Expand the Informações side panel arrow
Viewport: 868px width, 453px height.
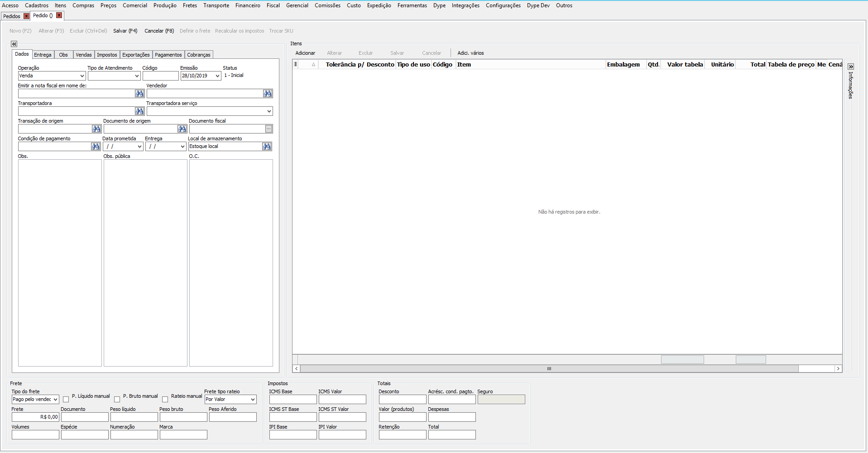tap(851, 67)
